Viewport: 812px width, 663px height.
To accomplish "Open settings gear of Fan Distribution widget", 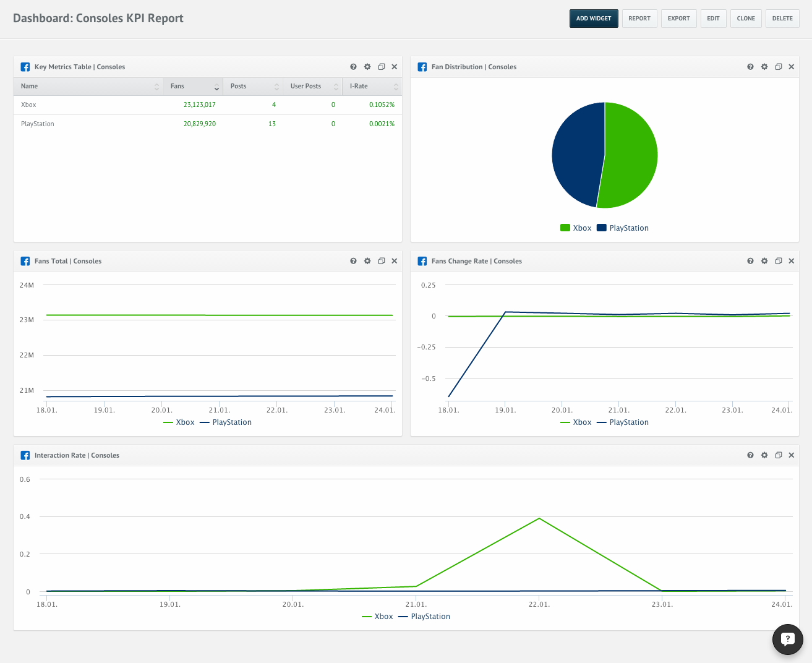I will (x=764, y=67).
